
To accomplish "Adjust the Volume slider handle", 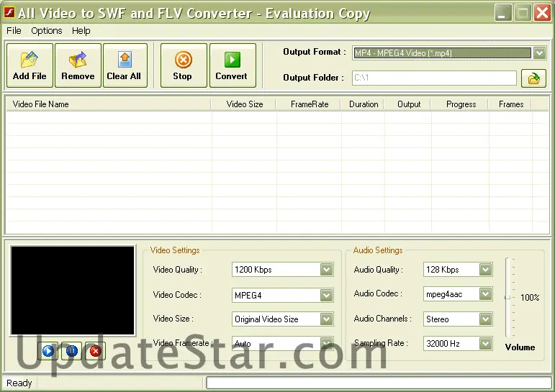I will tap(508, 298).
